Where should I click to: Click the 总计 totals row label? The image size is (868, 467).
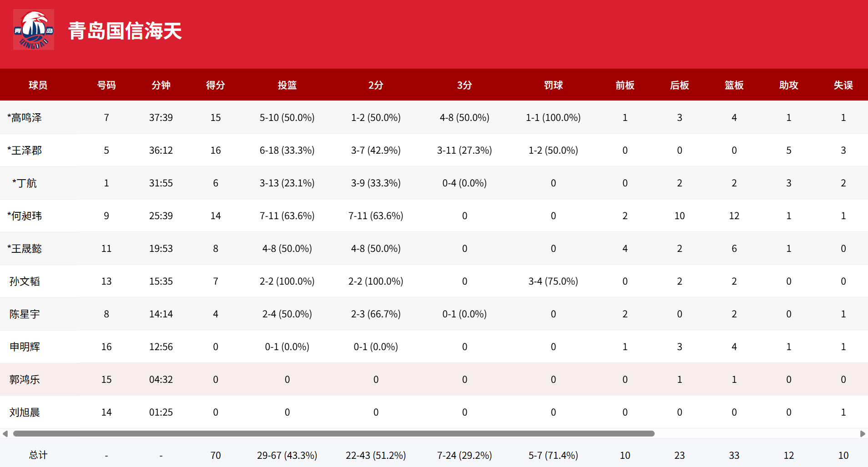coord(38,455)
